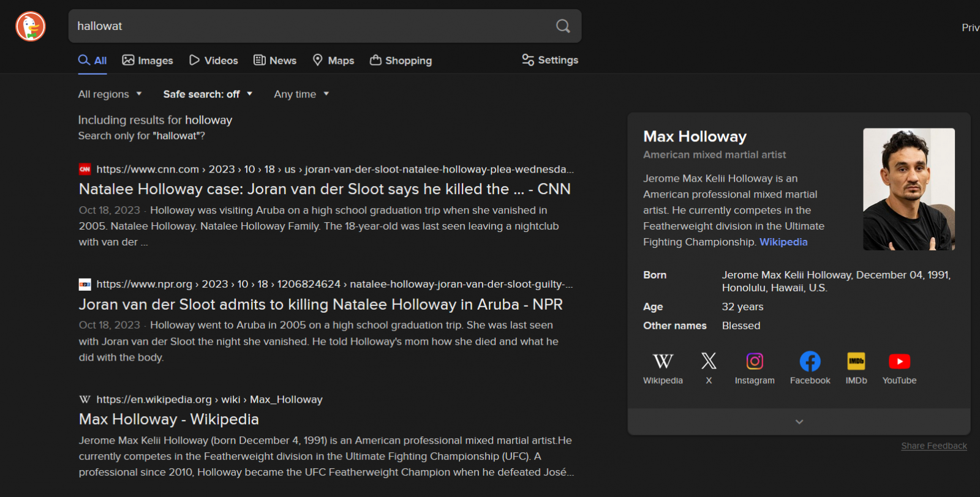Screen dimensions: 980x497
Task: Click the NPR favicon beside npr.org URL
Action: click(85, 284)
